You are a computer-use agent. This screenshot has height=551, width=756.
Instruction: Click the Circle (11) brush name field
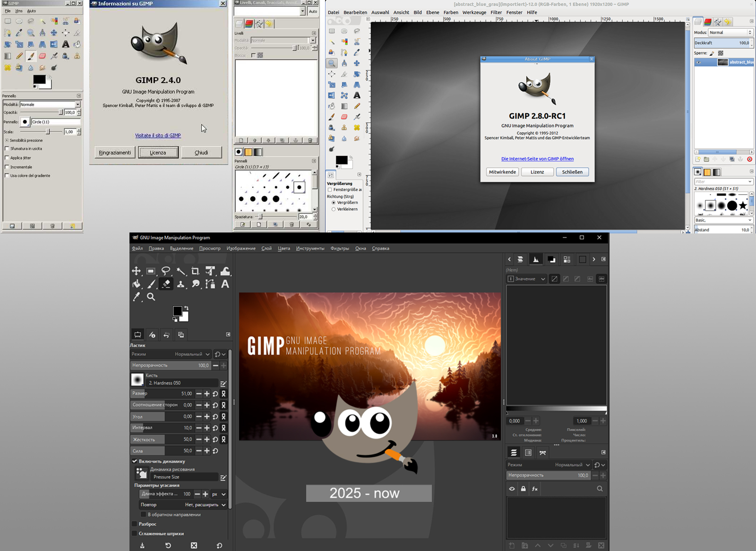click(x=55, y=122)
